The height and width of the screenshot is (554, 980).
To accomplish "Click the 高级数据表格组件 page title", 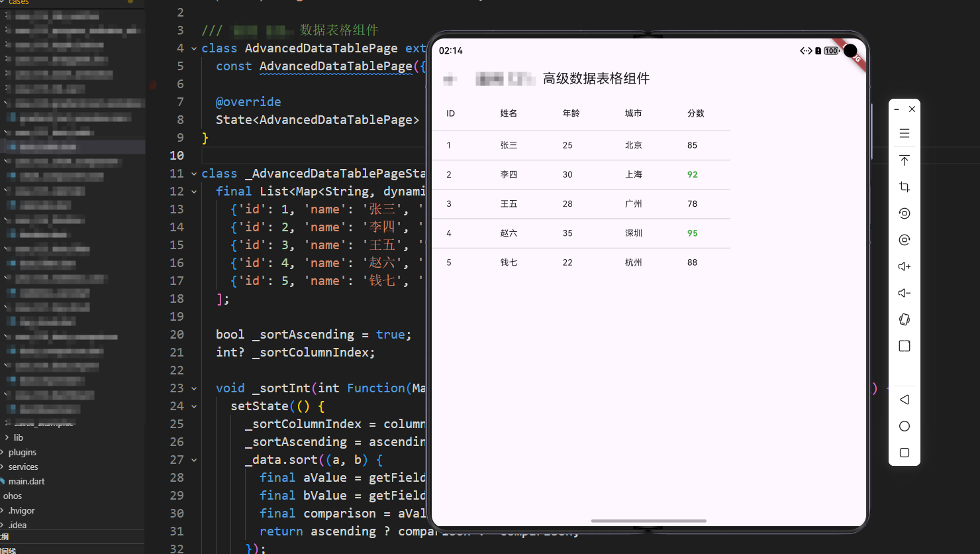I will coord(596,79).
